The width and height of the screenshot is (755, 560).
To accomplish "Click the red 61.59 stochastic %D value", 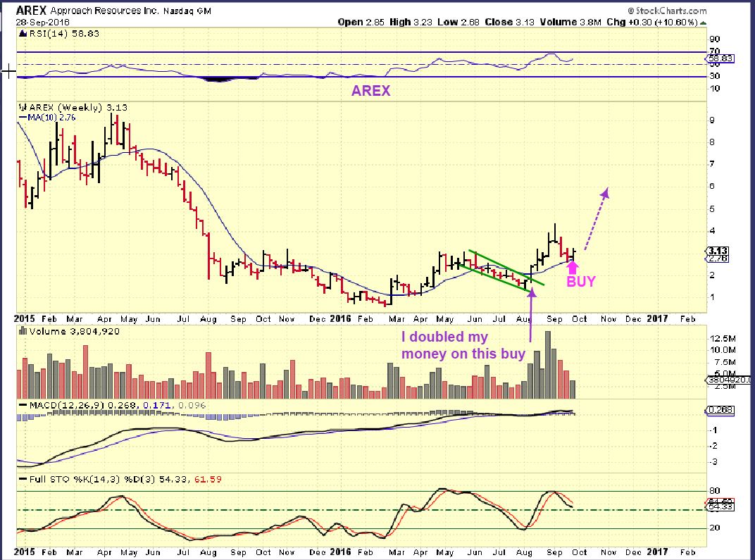I will (208, 480).
